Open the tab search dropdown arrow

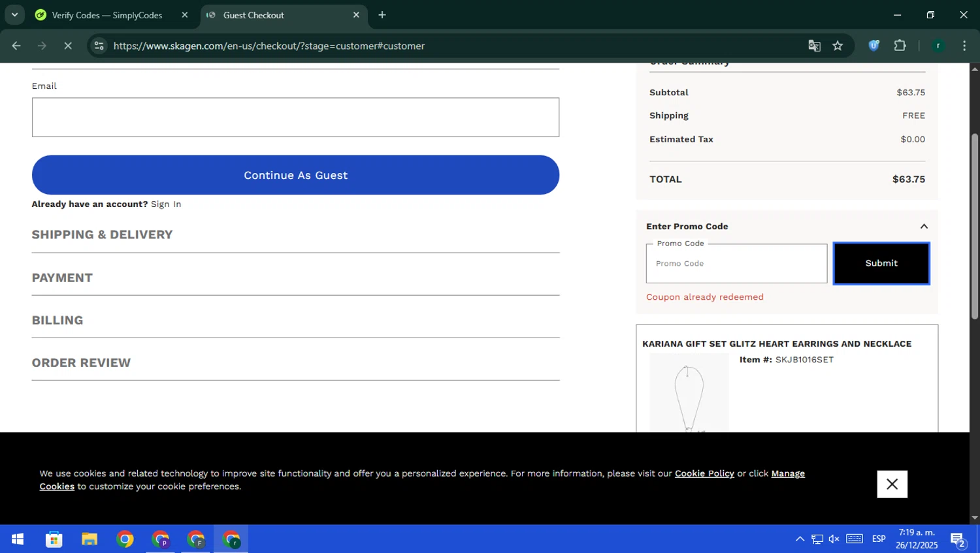tap(14, 14)
